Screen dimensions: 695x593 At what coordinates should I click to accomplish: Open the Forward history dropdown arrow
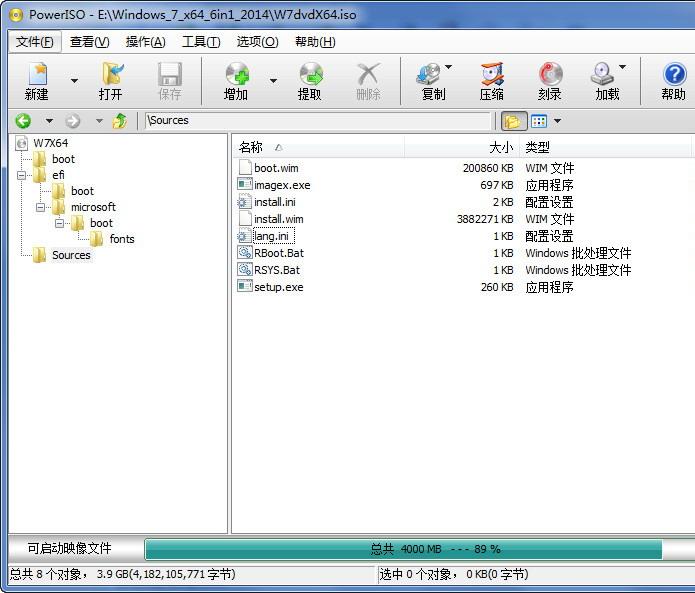pyautogui.click(x=99, y=121)
